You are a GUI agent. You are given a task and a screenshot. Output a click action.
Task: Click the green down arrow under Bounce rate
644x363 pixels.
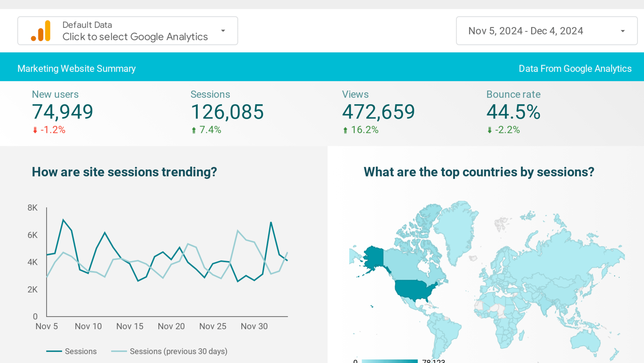tap(489, 130)
